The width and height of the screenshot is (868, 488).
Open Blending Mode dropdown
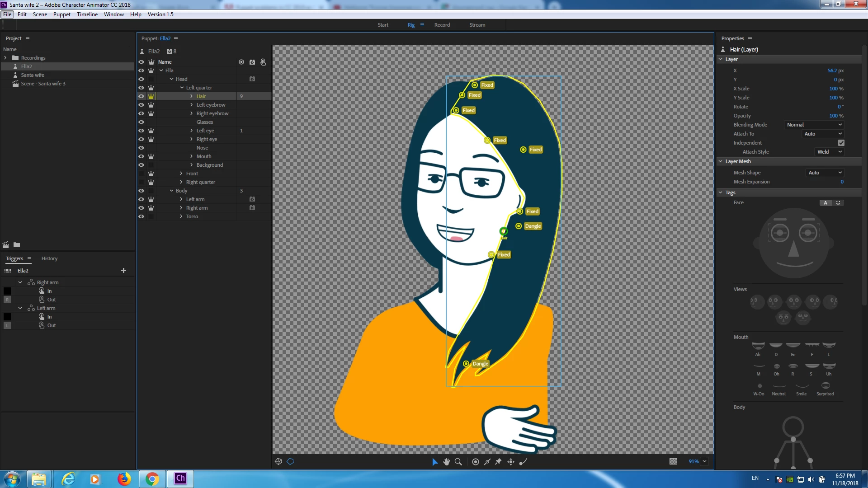pos(814,125)
